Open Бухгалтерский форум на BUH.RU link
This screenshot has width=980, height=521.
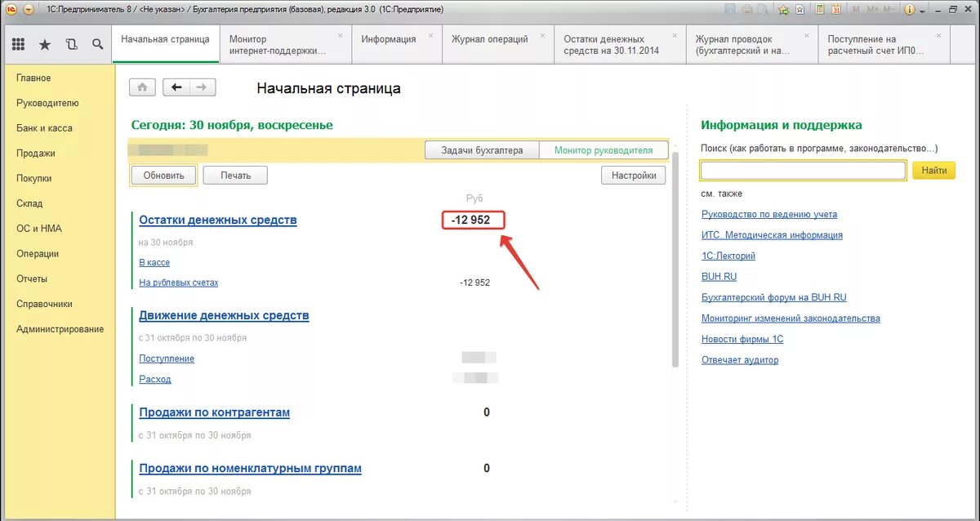774,297
